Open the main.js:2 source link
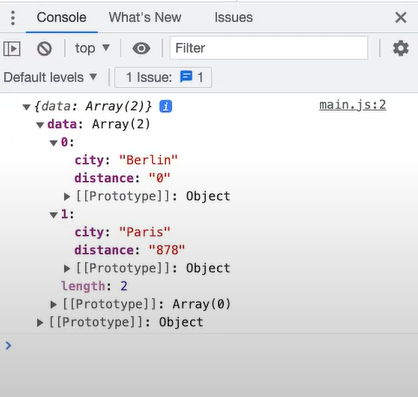This screenshot has height=397, width=418. click(353, 105)
